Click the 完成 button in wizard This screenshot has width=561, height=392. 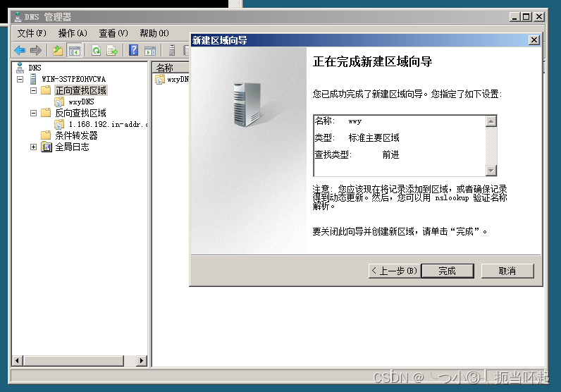pos(448,271)
